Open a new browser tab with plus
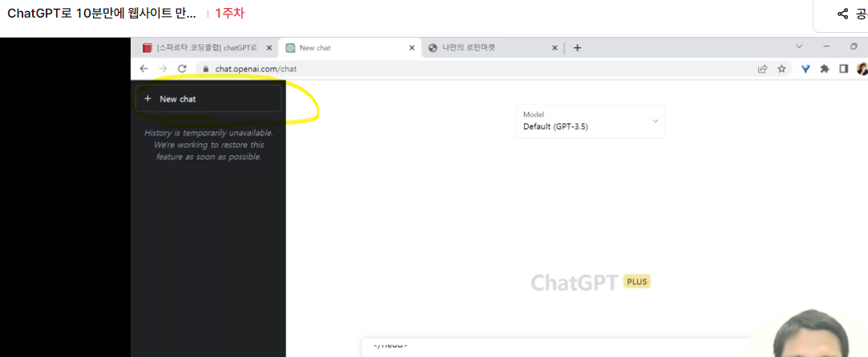Image resolution: width=868 pixels, height=357 pixels. pos(577,48)
